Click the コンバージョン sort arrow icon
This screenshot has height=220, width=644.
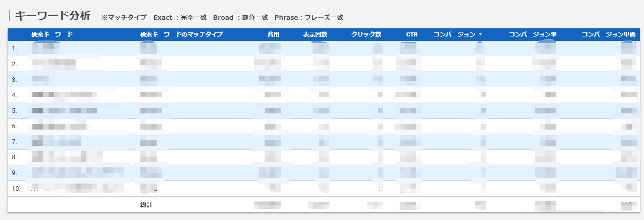(480, 35)
